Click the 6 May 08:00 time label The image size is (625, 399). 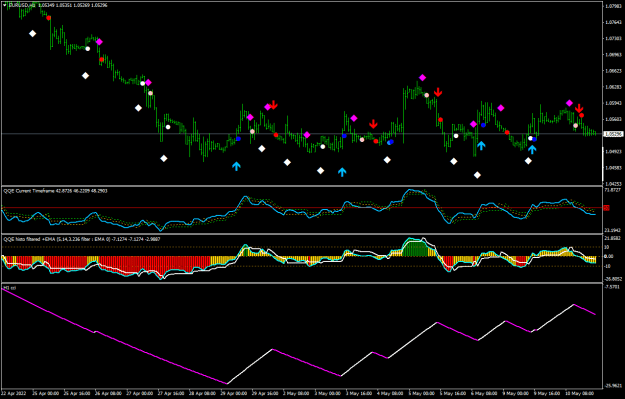click(485, 393)
